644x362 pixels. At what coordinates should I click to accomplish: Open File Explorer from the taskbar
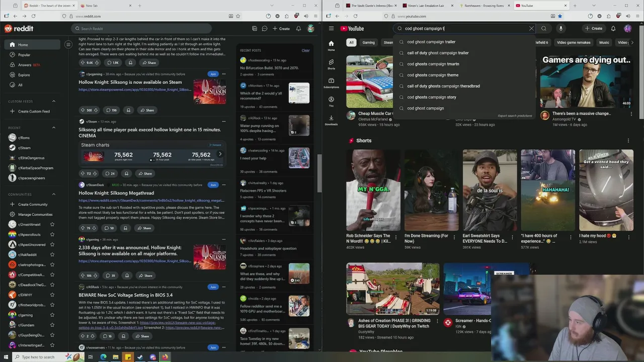point(115,357)
